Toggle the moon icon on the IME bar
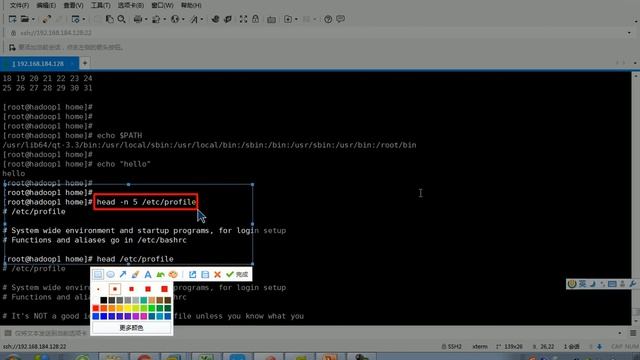 pos(593,284)
